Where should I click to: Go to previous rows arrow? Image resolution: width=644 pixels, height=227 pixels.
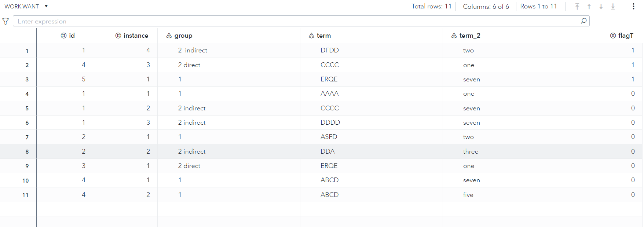[x=589, y=7]
